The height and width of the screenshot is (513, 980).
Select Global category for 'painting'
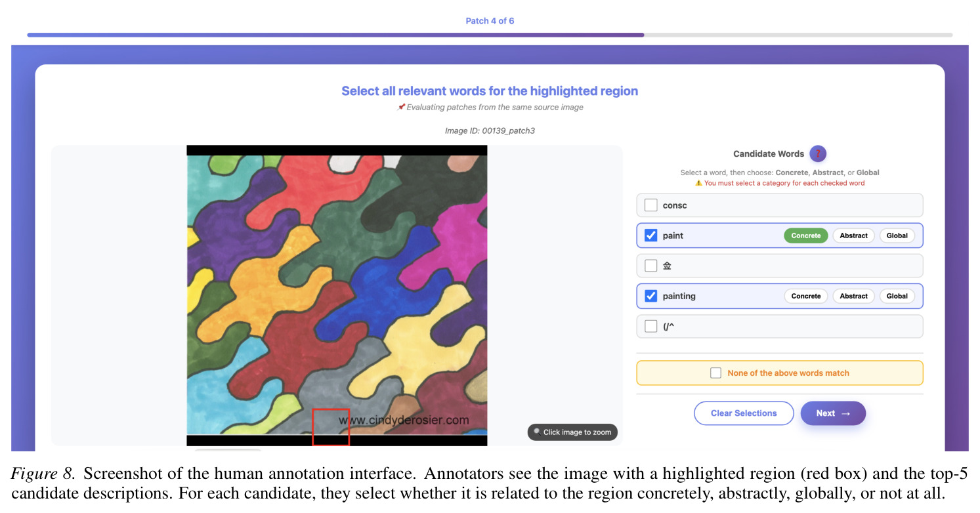pos(897,296)
